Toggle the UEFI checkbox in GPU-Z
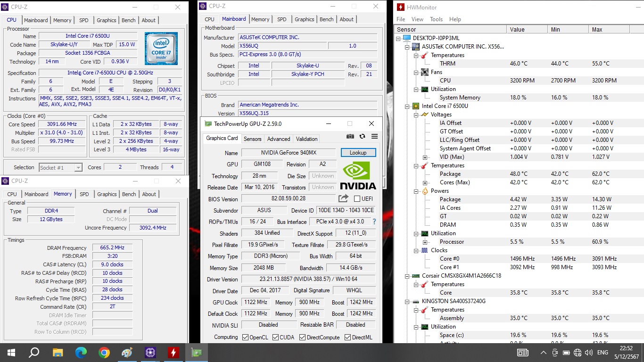This screenshot has width=644, height=362. pos(357,199)
